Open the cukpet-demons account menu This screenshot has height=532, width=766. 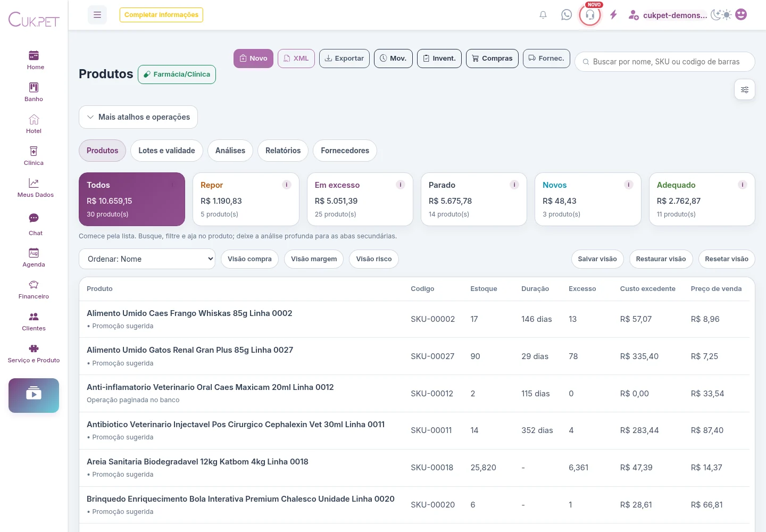[x=668, y=15]
